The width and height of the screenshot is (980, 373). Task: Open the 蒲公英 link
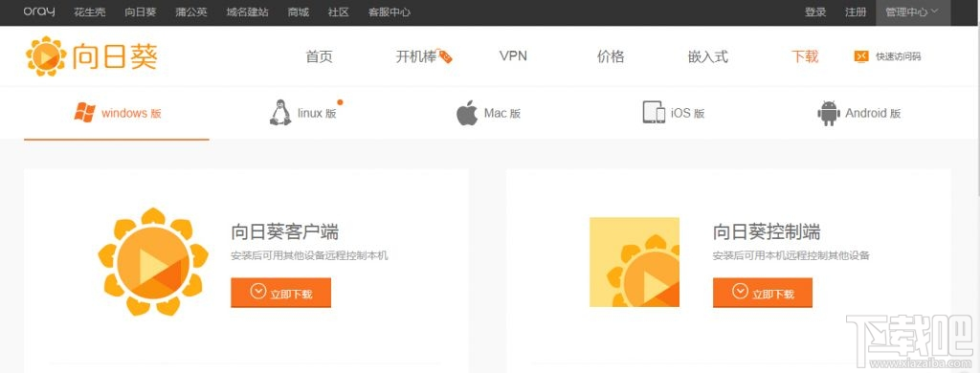point(191,11)
